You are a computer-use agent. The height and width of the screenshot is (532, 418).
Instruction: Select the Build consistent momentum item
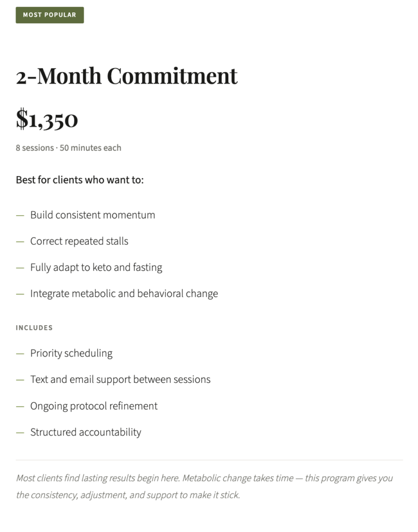click(93, 215)
